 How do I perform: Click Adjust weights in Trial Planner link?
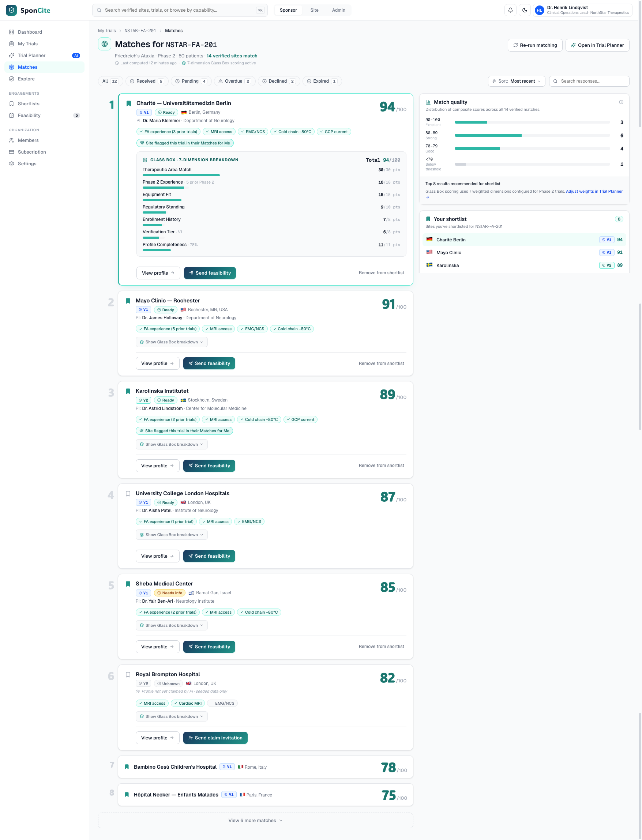(x=594, y=191)
